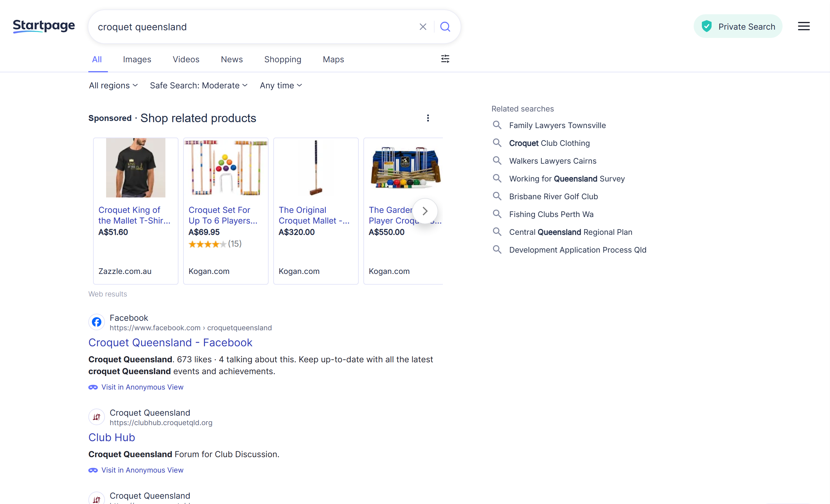Switch to the Maps tab

coord(333,59)
